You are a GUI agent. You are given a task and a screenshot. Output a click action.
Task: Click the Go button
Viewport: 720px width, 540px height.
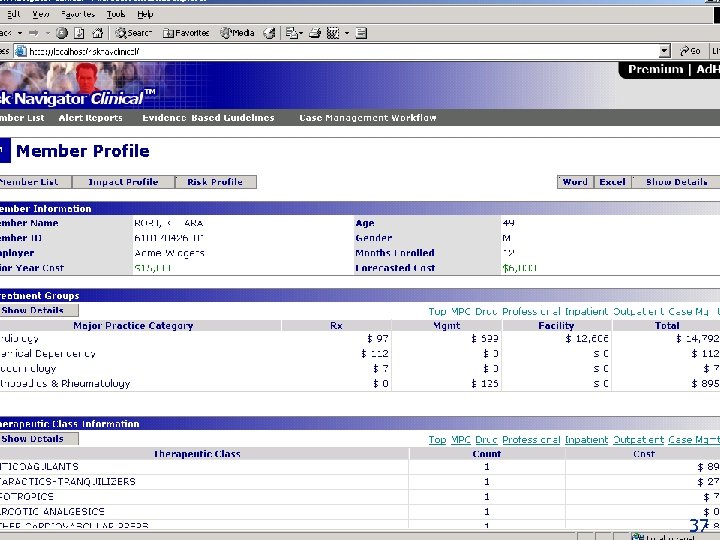(690, 51)
